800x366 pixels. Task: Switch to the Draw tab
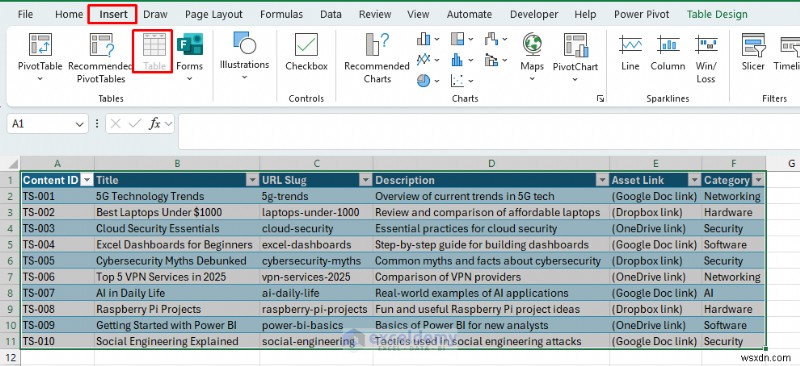155,14
